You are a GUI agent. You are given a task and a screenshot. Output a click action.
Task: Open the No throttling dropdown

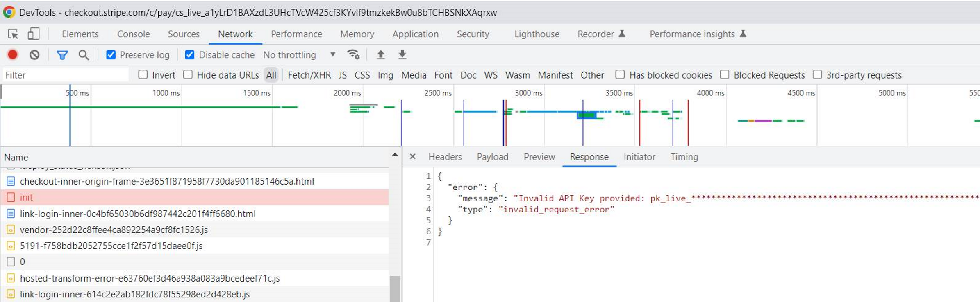point(299,54)
